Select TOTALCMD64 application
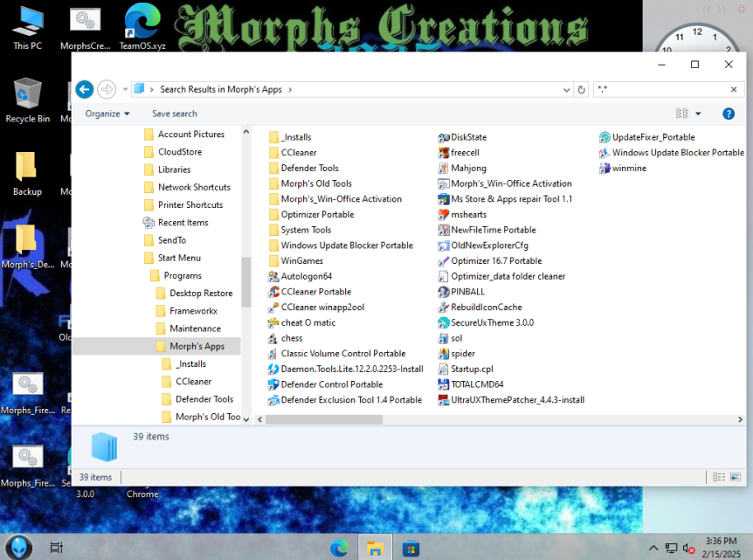The width and height of the screenshot is (753, 560). point(471,384)
